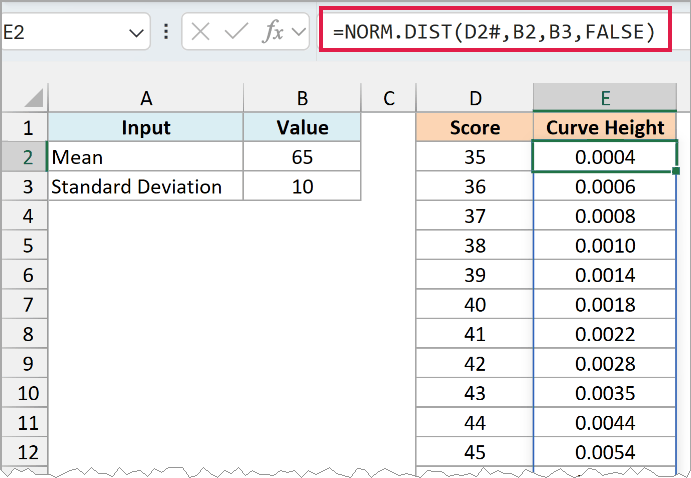
Task: Select row 8 header
Action: tap(24, 334)
